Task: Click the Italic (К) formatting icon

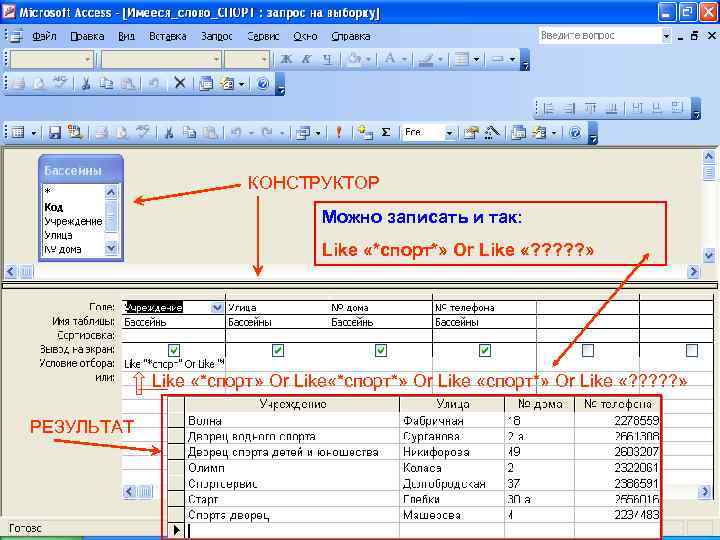Action: 307,59
